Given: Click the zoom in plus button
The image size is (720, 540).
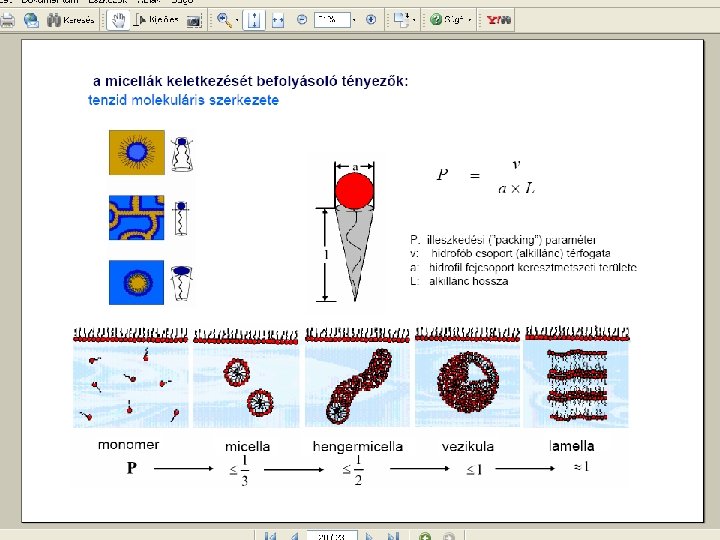Looking at the screenshot, I should click(x=371, y=19).
